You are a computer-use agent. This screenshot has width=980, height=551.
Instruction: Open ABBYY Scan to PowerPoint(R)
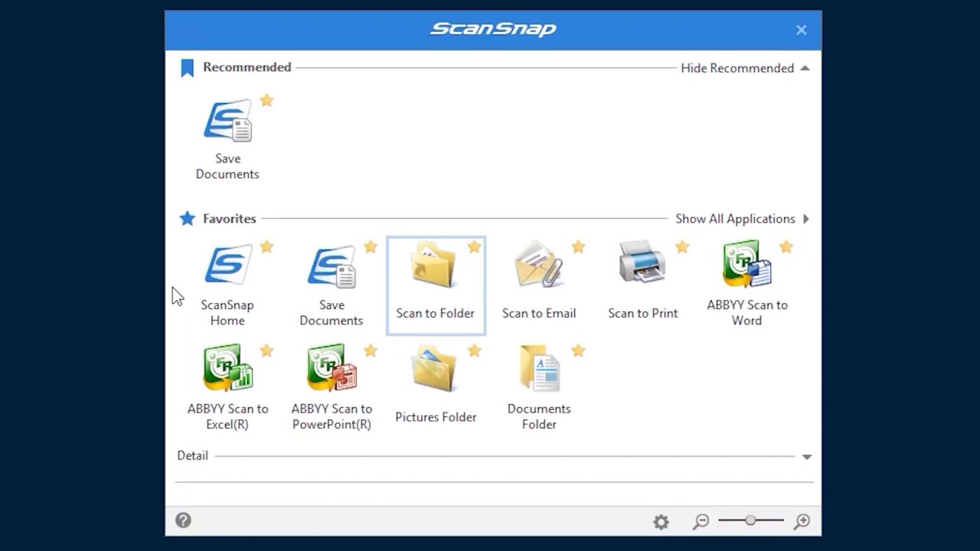[332, 389]
